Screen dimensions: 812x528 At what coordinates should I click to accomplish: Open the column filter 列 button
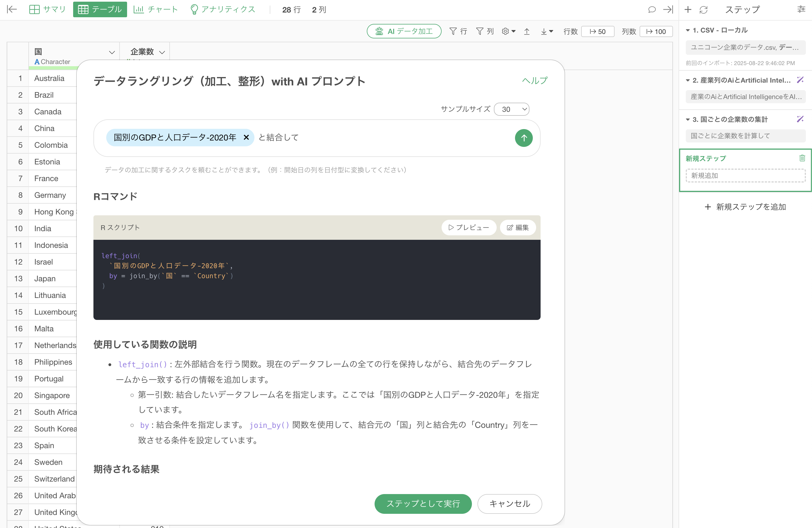(484, 31)
